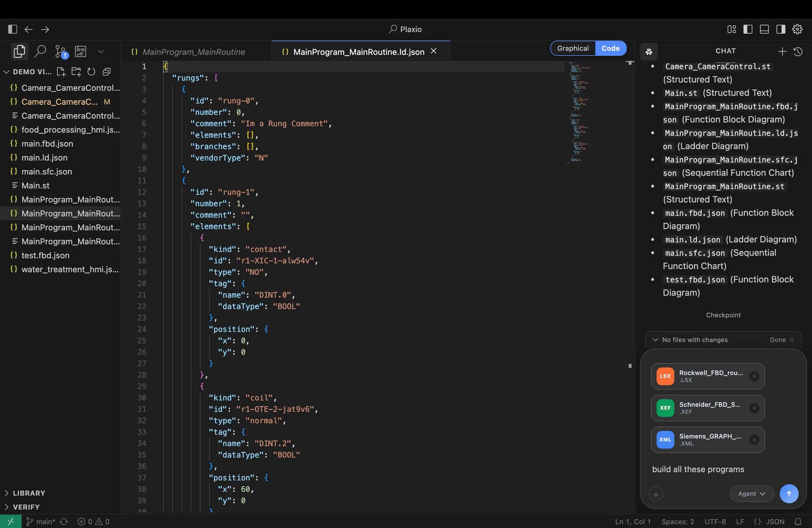Send the chat message
This screenshot has height=528, width=812.
pos(789,494)
